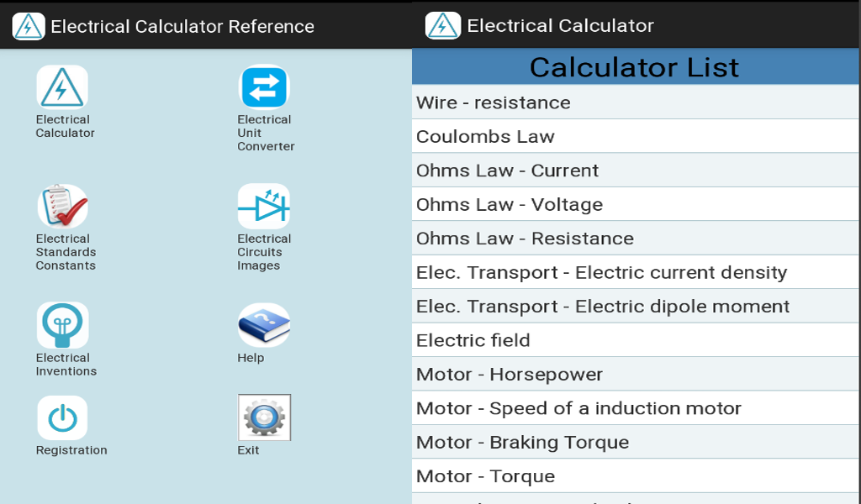Click the Registration power icon
861x504 pixels.
tap(63, 417)
